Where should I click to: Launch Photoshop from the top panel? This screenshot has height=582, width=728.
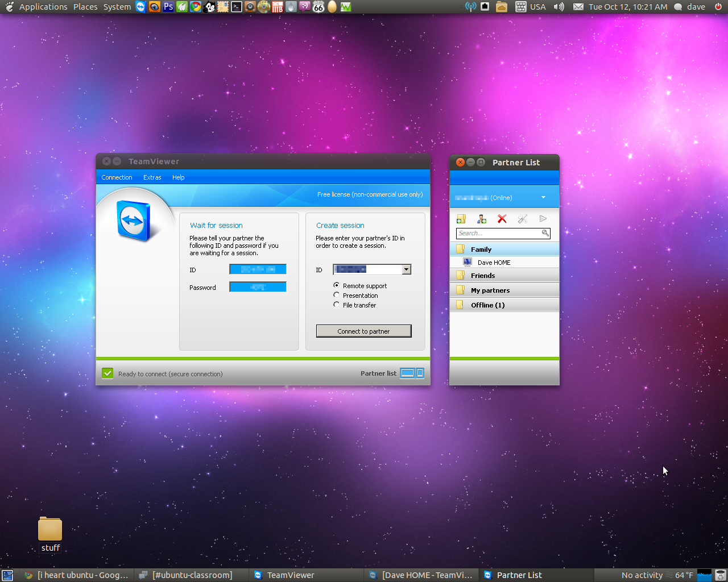(168, 7)
